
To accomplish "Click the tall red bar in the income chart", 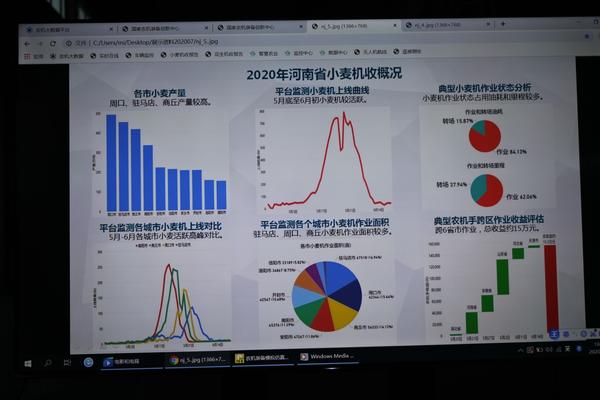I will coord(551,285).
